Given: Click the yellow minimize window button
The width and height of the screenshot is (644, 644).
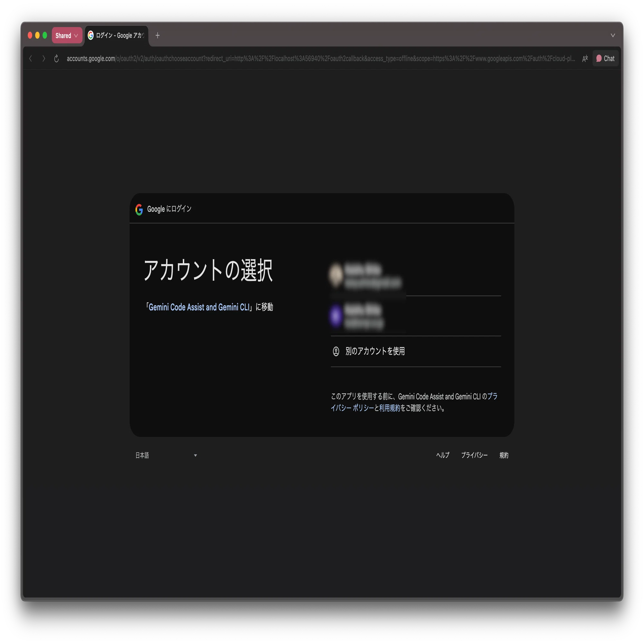Looking at the screenshot, I should pyautogui.click(x=37, y=35).
